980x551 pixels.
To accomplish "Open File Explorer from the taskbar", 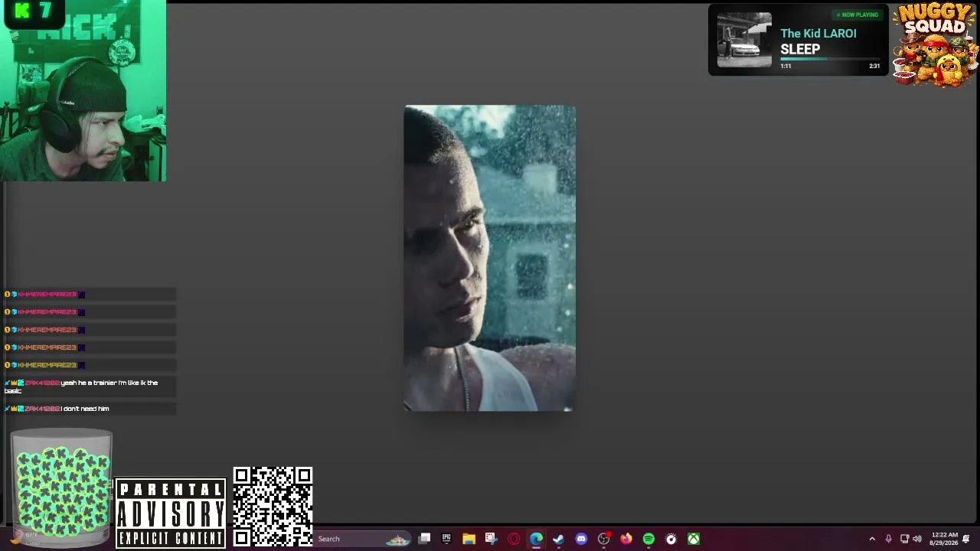I will pyautogui.click(x=469, y=539).
